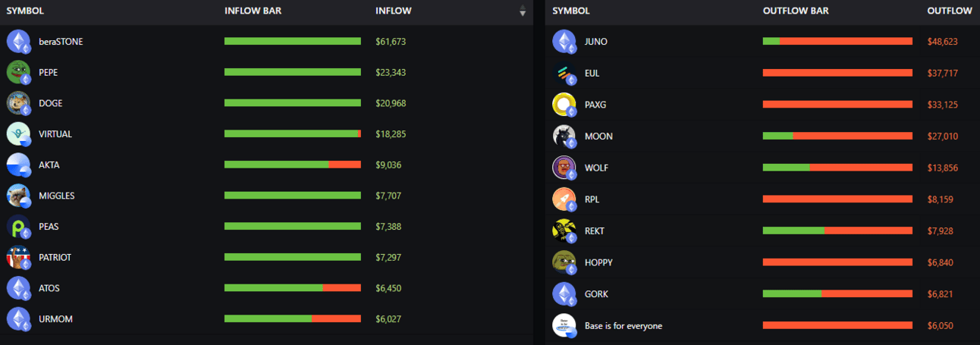
Task: Click the MOON outflow bar
Action: click(x=837, y=136)
